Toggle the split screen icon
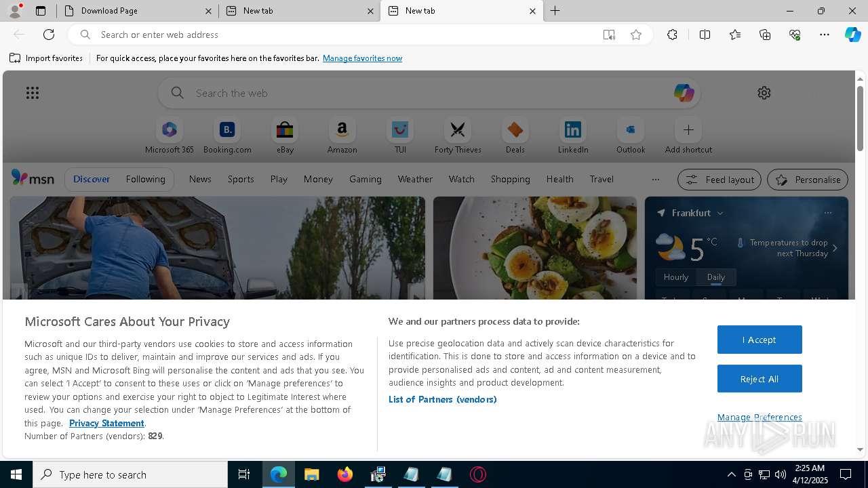 [705, 35]
